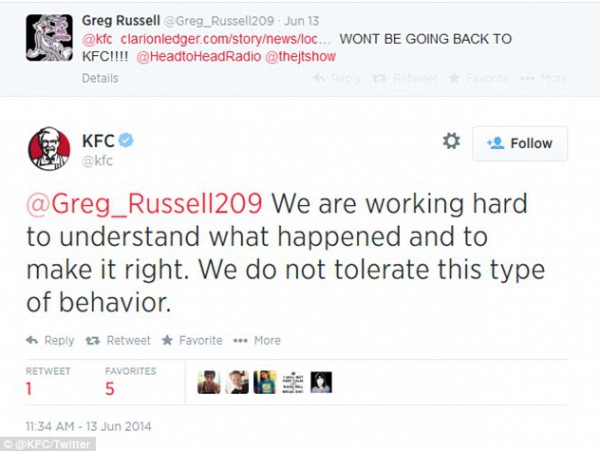The height and width of the screenshot is (451, 600).
Task: View the retweet count of 1
Action: tap(30, 386)
